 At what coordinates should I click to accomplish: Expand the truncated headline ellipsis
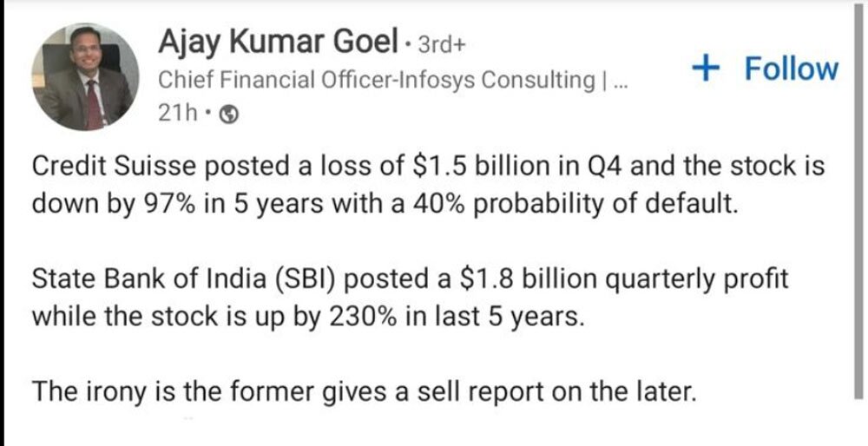617,82
